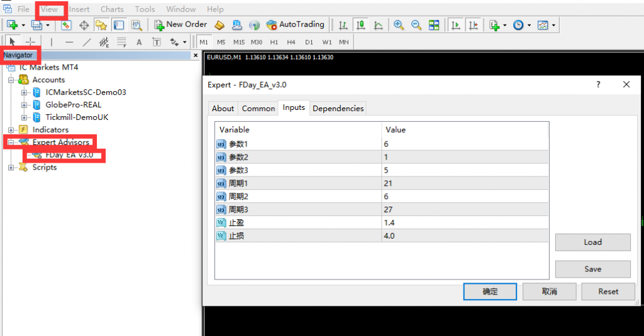Open the Indicators list dropdown arrow

click(x=505, y=26)
